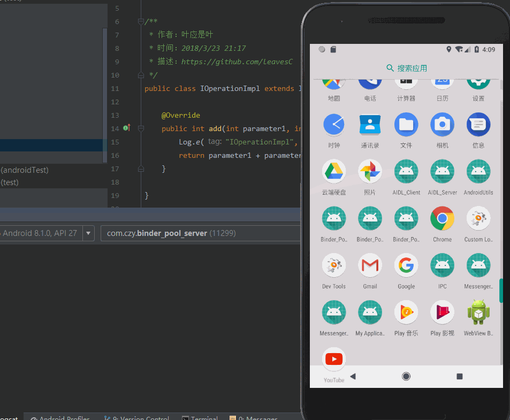Viewport: 510px width, 420px height.
Task: Open the Android Profiler tool window tab
Action: (60, 418)
